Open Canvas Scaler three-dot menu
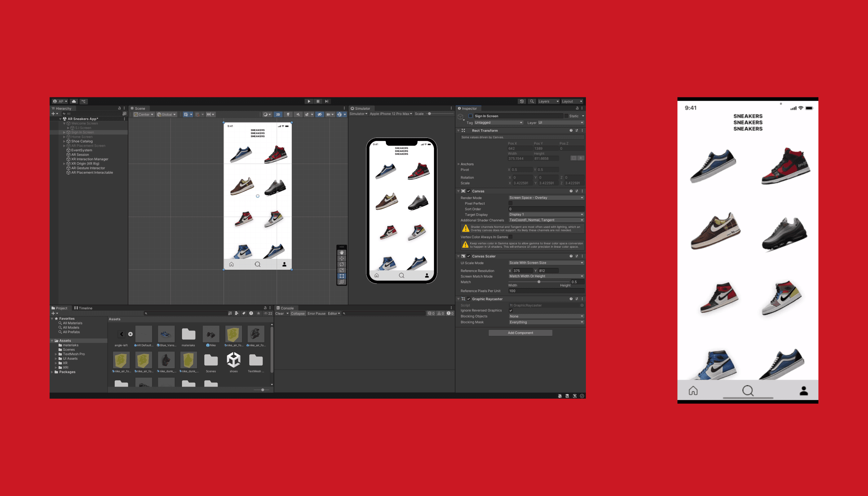 click(582, 256)
